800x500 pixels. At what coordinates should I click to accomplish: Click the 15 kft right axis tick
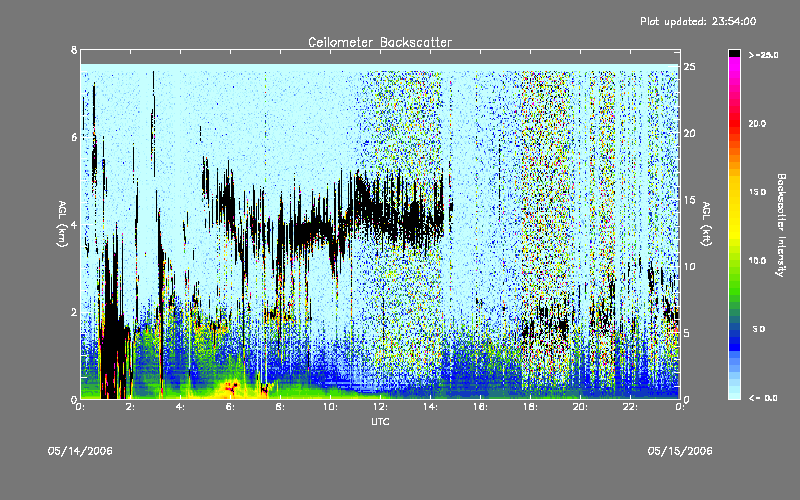(x=689, y=200)
